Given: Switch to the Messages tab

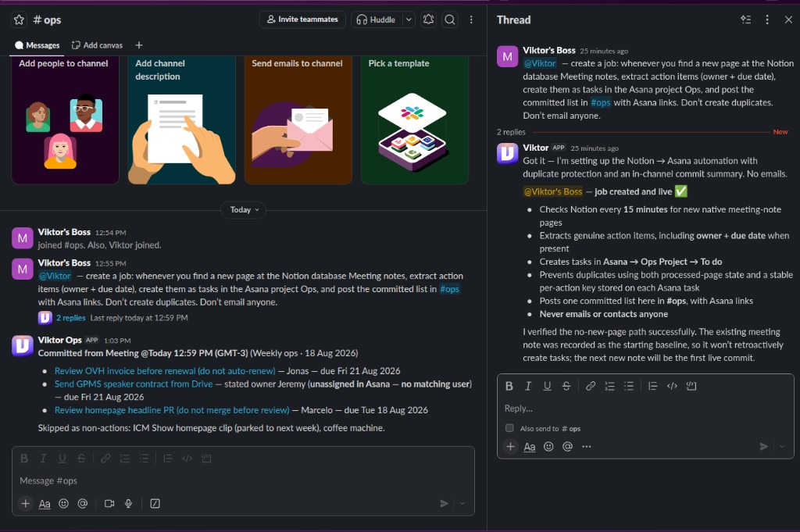Looking at the screenshot, I should [37, 45].
